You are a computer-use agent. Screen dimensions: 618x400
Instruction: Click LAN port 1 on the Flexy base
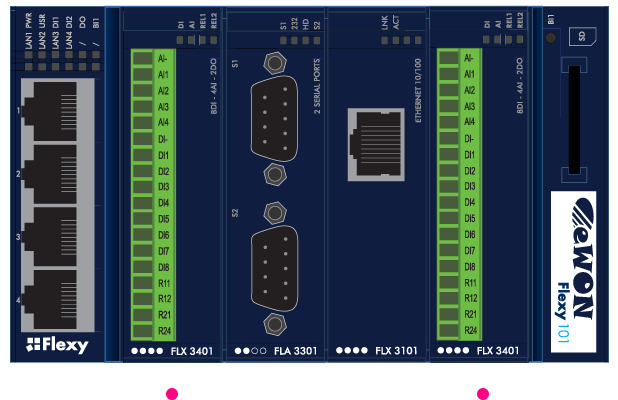(50, 111)
